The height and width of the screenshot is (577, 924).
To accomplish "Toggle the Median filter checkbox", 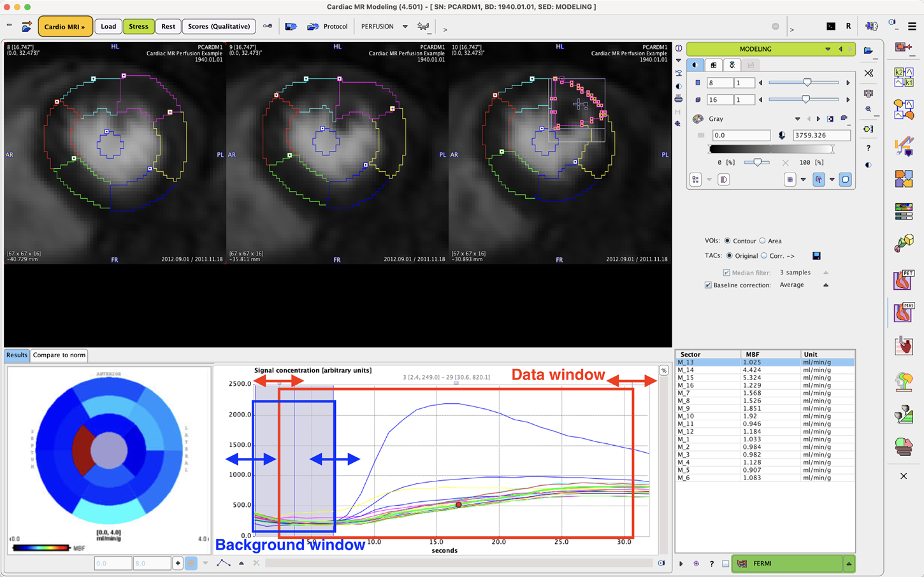I will pyautogui.click(x=726, y=273).
